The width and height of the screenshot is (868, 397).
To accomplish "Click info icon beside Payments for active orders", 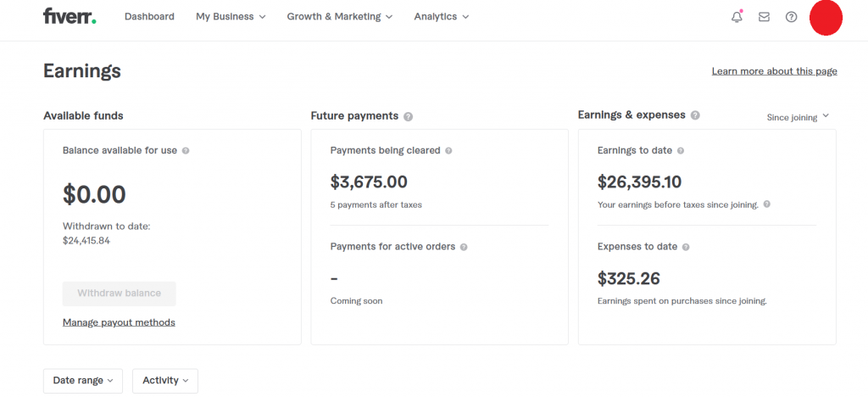I will coord(464,247).
